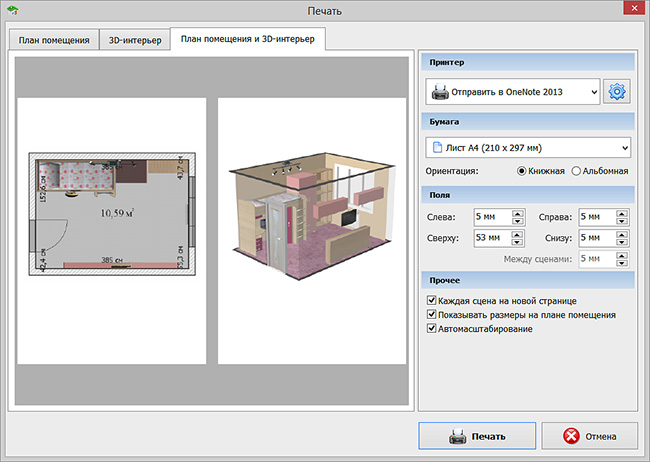Switch to the 3D-интерьер tab
650x462 pixels.
135,40
